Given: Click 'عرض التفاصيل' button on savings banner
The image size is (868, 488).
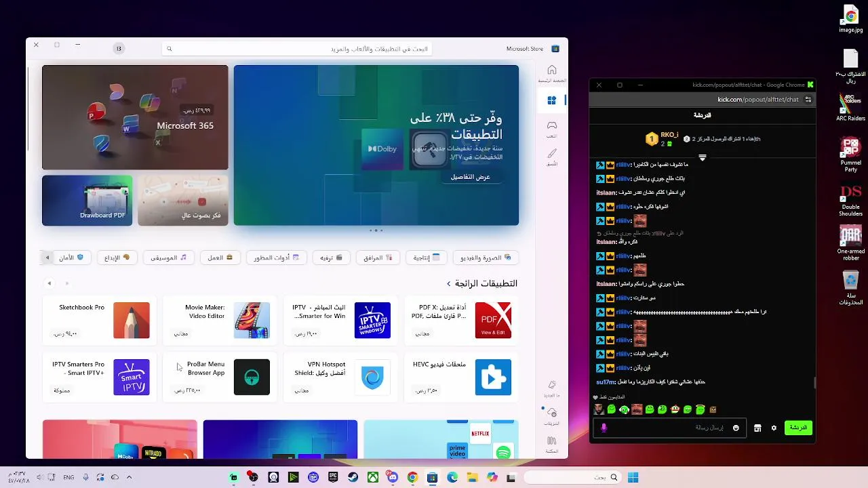Looking at the screenshot, I should pyautogui.click(x=471, y=177).
